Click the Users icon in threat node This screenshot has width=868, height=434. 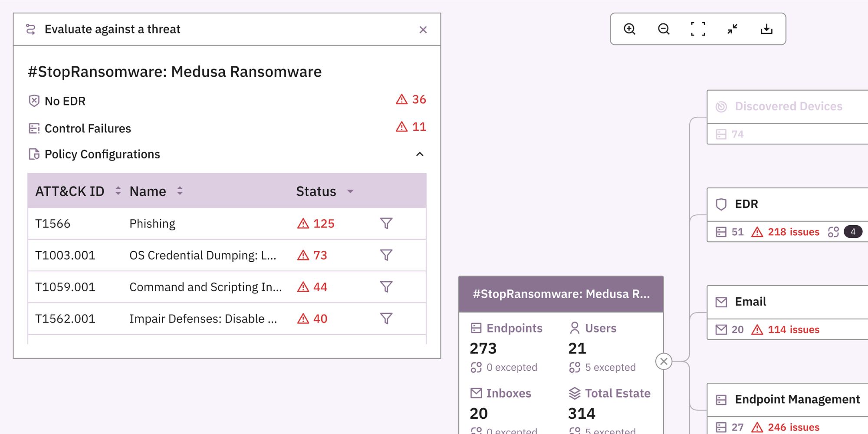pyautogui.click(x=575, y=328)
